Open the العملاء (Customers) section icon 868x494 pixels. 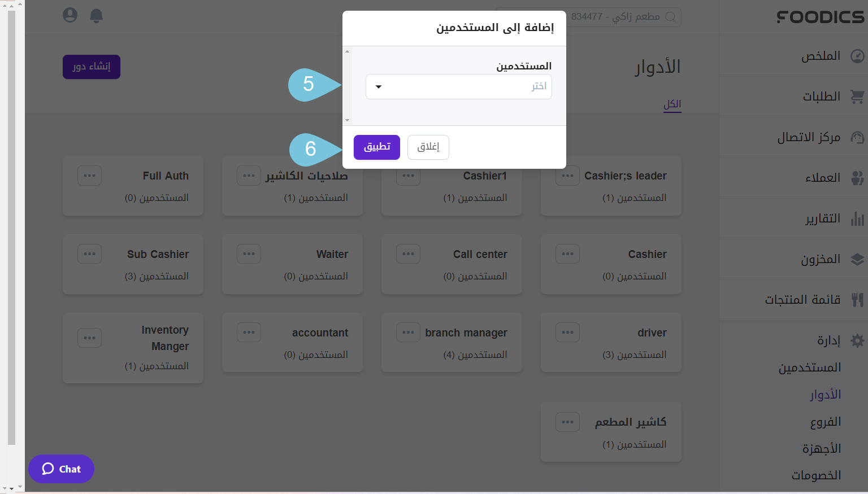point(858,178)
